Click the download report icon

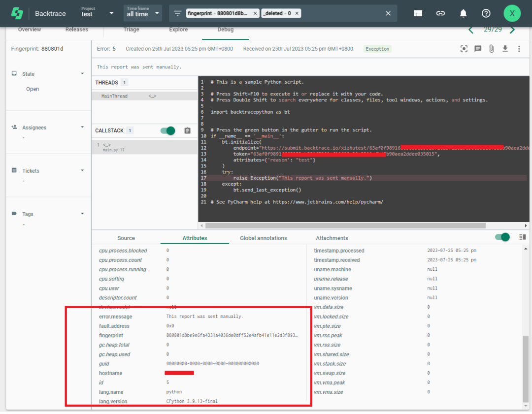[505, 49]
